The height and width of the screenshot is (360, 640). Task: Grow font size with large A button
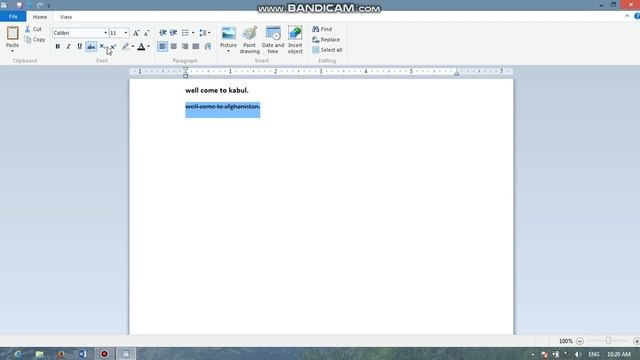pos(136,33)
